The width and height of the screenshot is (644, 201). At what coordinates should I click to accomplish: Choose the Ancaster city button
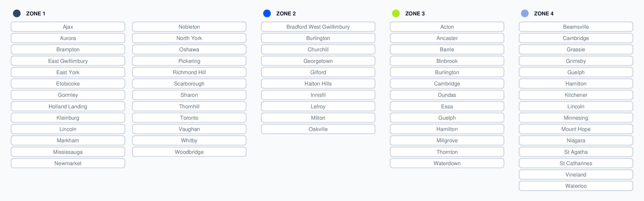447,38
